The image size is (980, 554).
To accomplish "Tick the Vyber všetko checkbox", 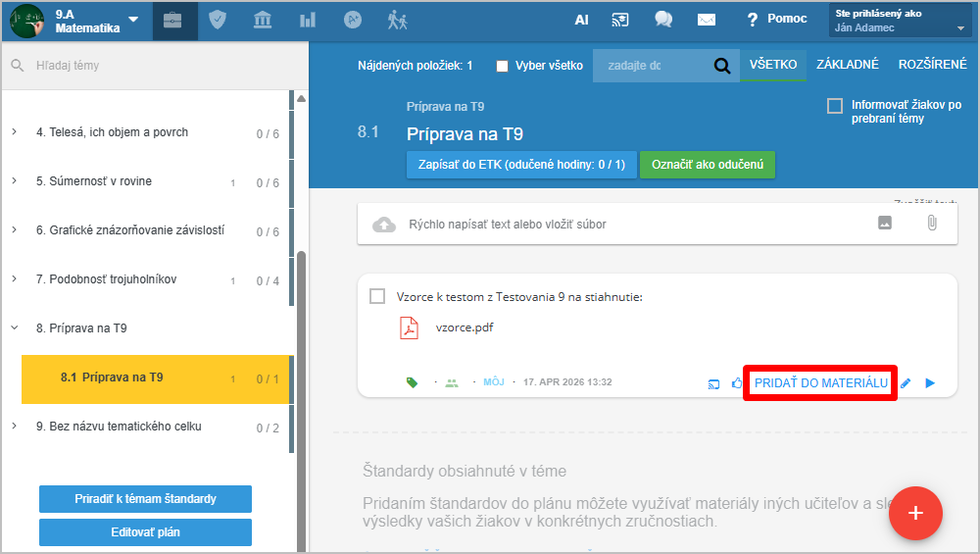I will tap(503, 66).
